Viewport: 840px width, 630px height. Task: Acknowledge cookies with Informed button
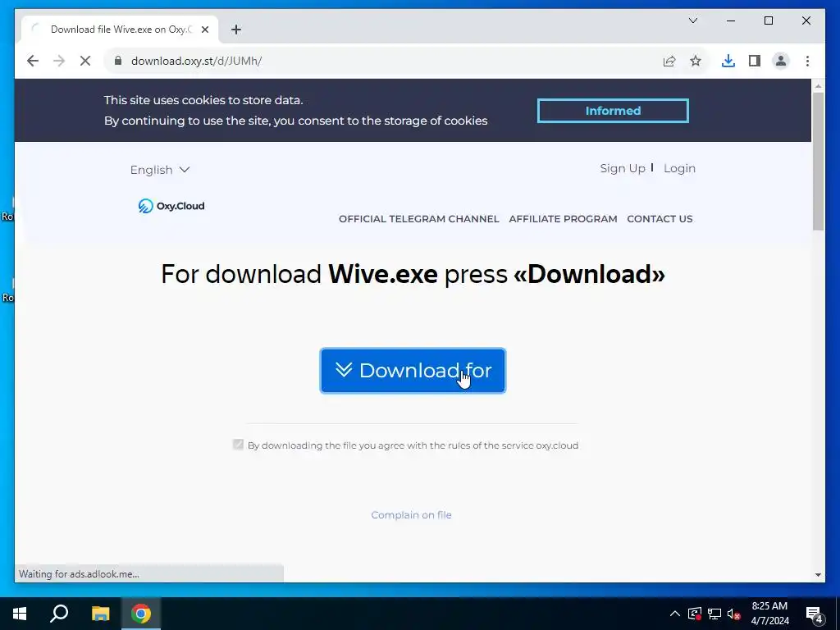pos(613,111)
